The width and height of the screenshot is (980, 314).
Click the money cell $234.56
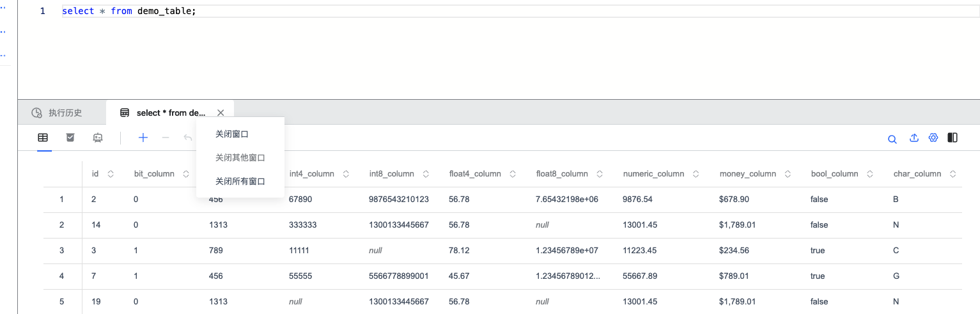pos(734,251)
